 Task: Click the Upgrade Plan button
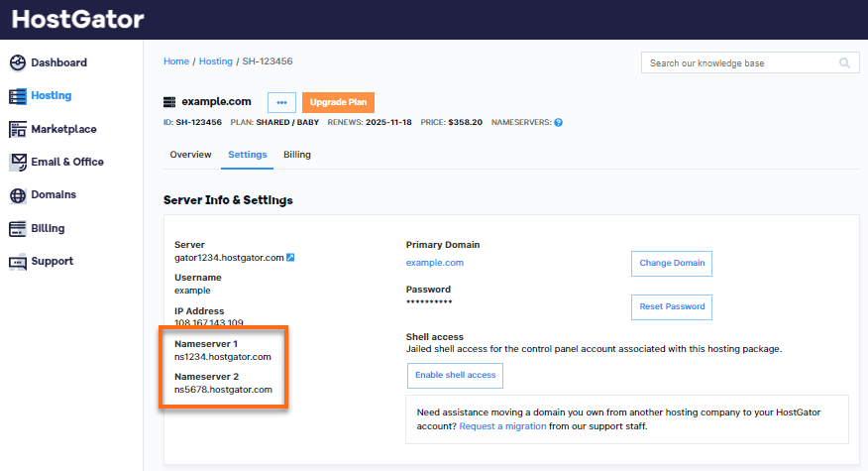[x=338, y=102]
